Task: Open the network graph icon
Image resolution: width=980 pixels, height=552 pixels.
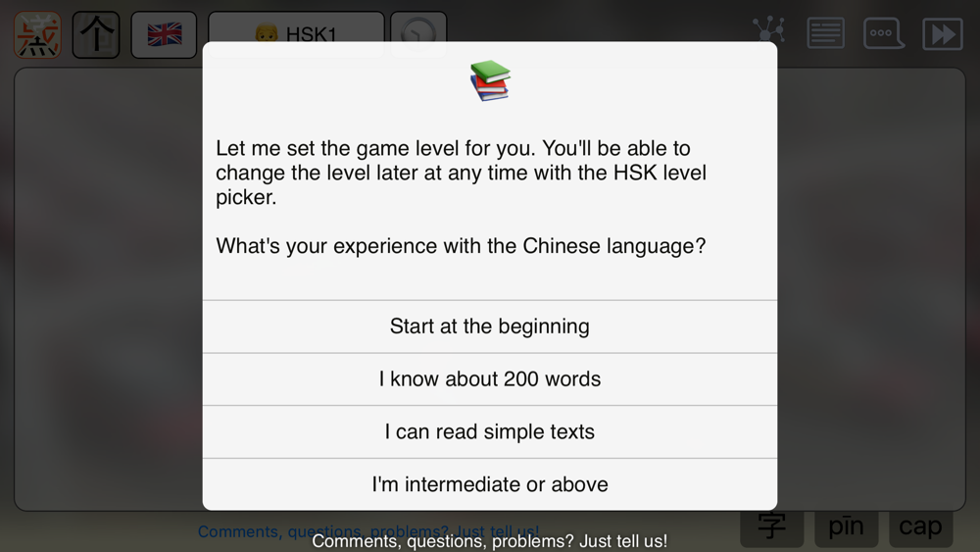Action: coord(770,33)
